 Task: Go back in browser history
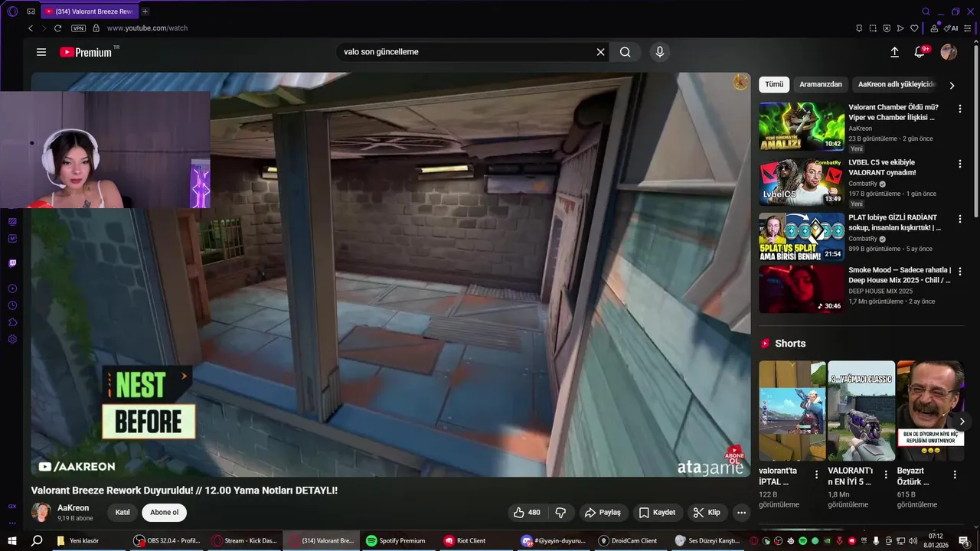[31, 28]
